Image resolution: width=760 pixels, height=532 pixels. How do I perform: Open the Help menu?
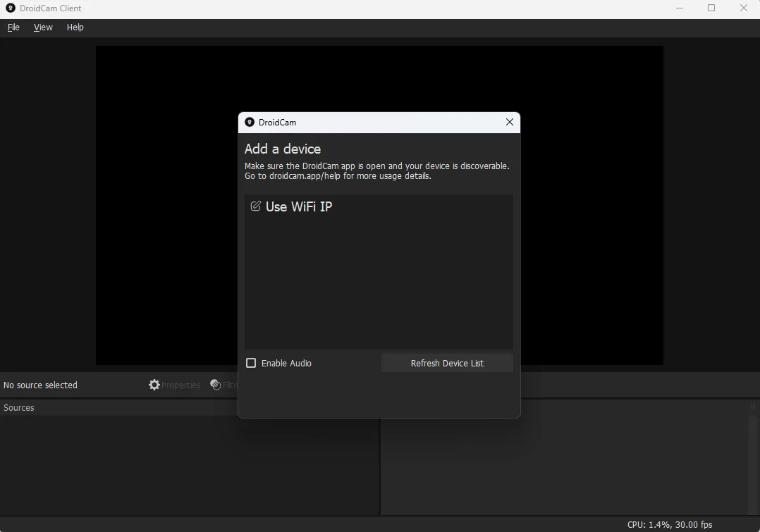coord(75,27)
